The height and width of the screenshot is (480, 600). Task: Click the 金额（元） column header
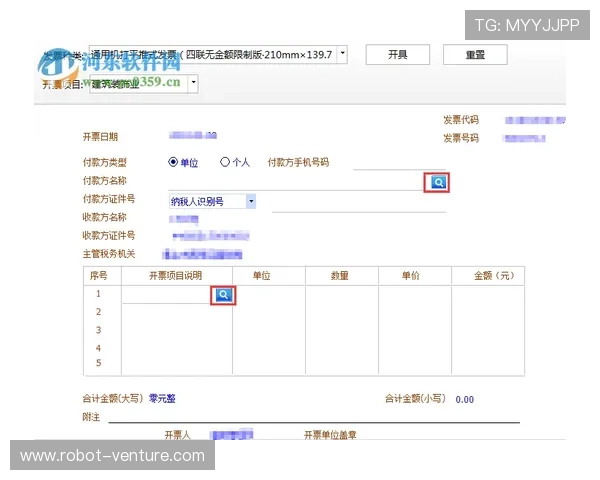point(494,276)
